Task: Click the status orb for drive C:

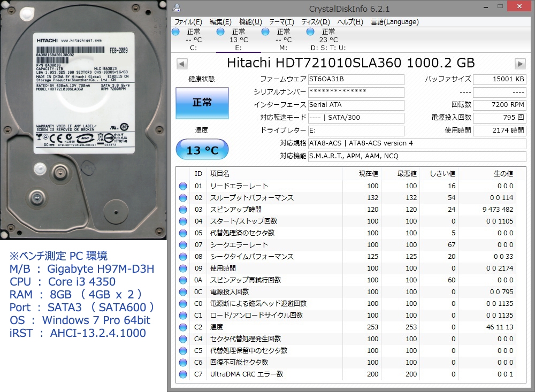Action: pyautogui.click(x=175, y=32)
